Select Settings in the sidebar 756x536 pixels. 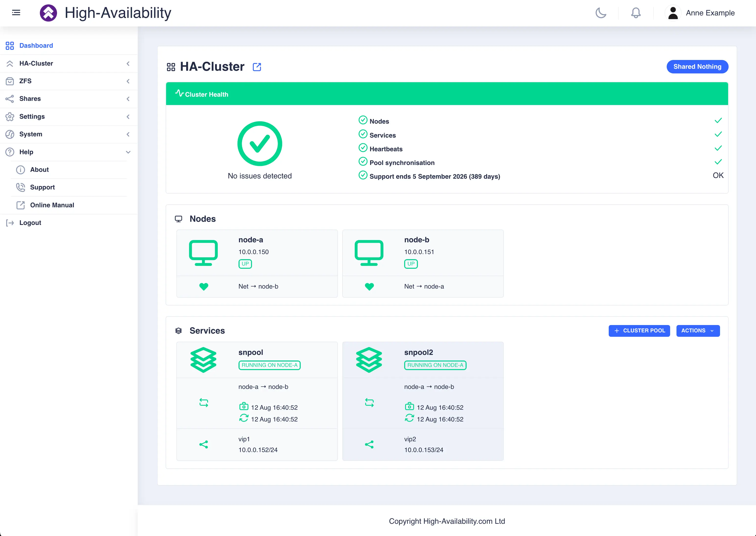point(32,117)
